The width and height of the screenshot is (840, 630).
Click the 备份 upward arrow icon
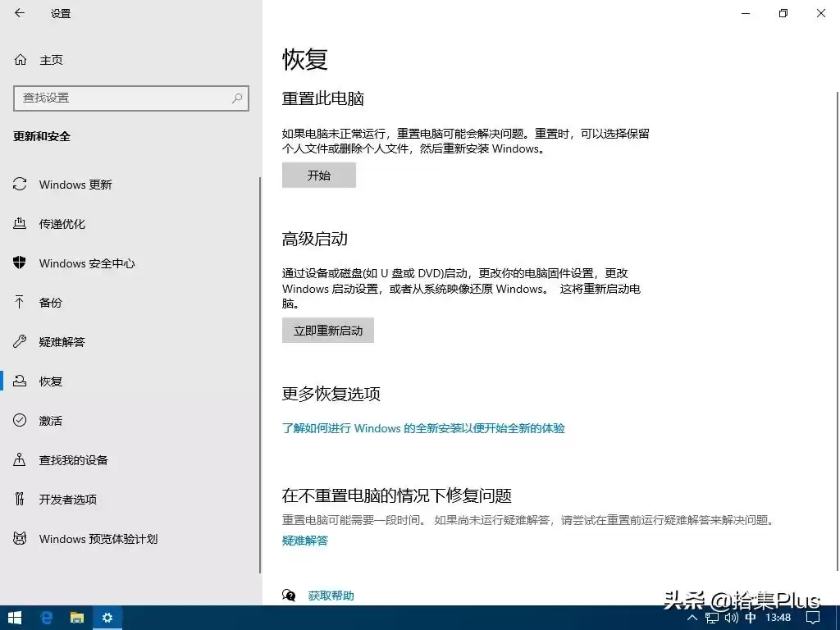pyautogui.click(x=20, y=302)
